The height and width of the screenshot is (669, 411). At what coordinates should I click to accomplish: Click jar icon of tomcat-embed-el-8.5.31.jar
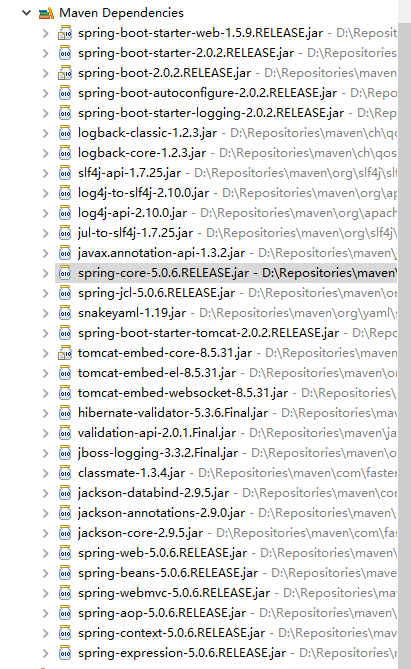point(65,373)
